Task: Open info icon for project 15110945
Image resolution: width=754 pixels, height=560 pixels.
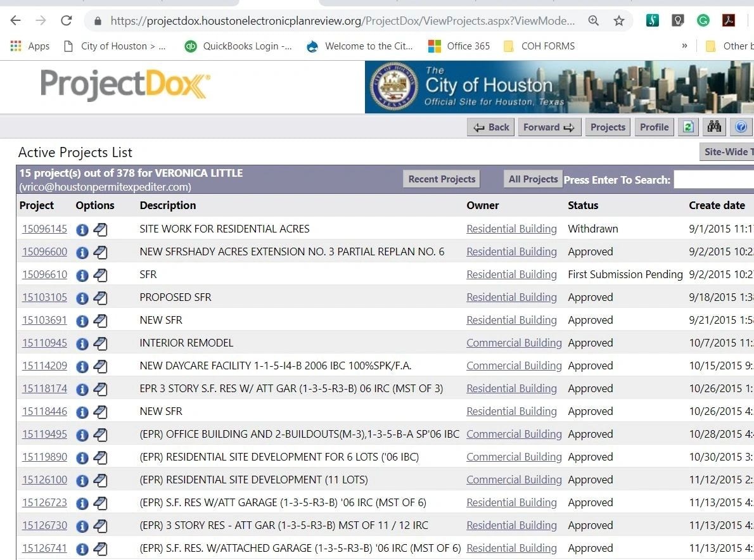Action: pyautogui.click(x=82, y=344)
